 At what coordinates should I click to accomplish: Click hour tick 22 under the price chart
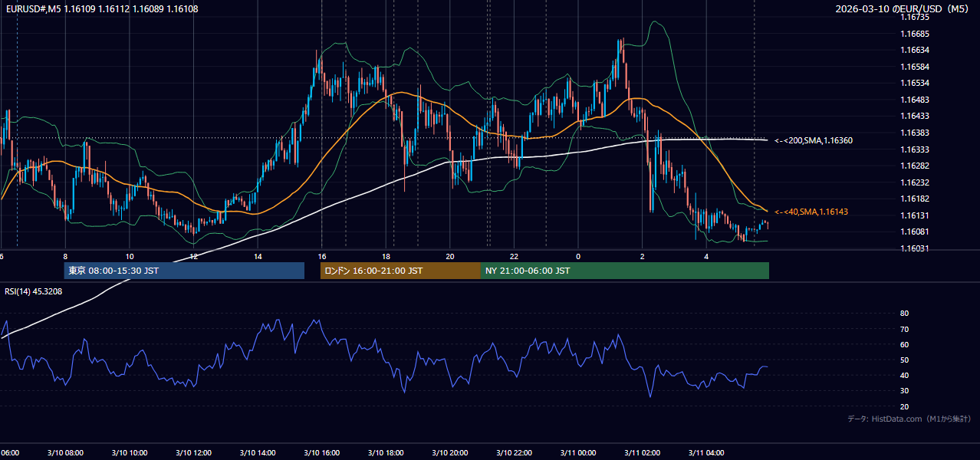(514, 257)
